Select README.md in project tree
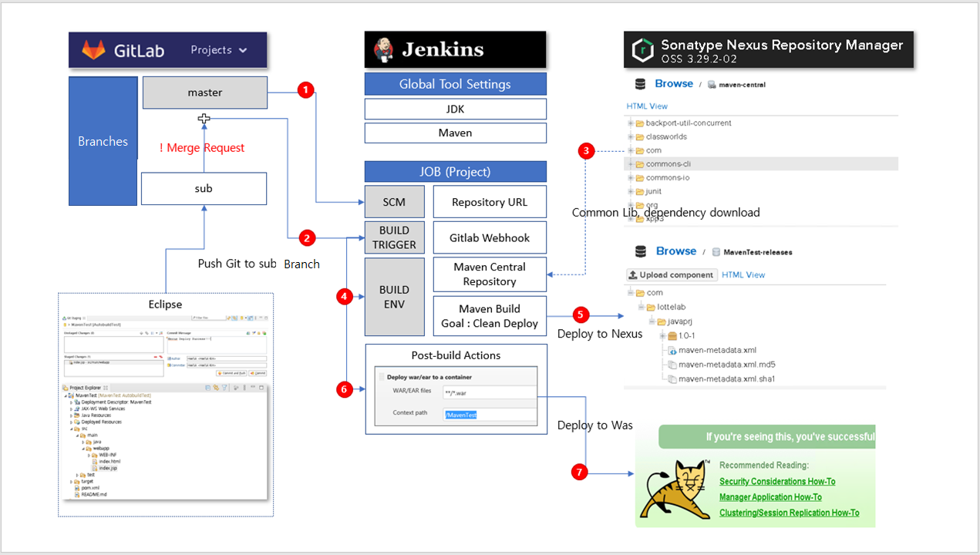The image size is (980, 555). click(94, 495)
